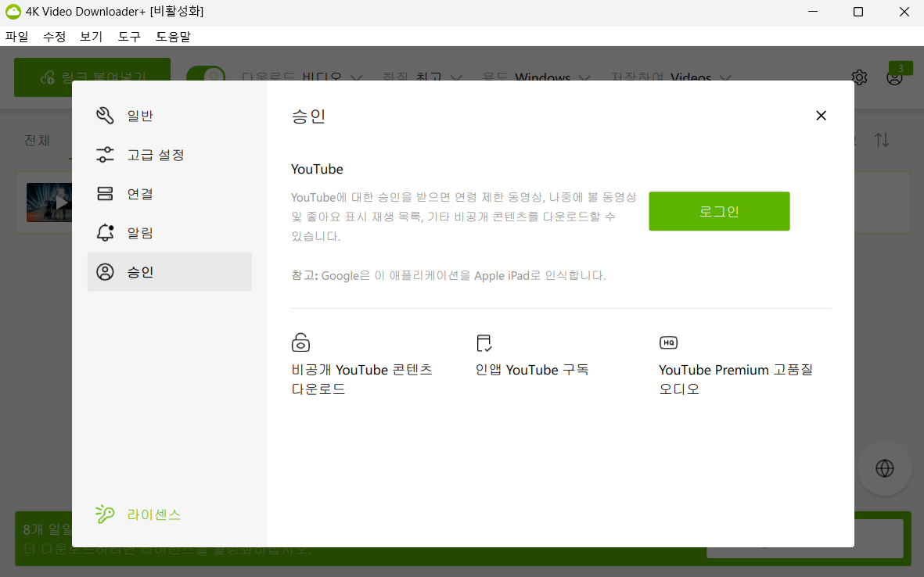Click the YouTube section heading
Image resolution: width=924 pixels, height=577 pixels.
coord(317,169)
